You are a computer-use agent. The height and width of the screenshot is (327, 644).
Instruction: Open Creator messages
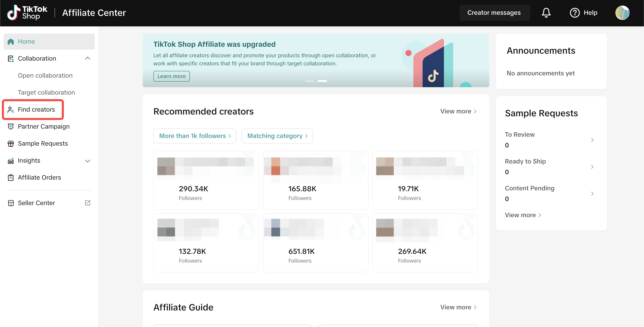(494, 13)
